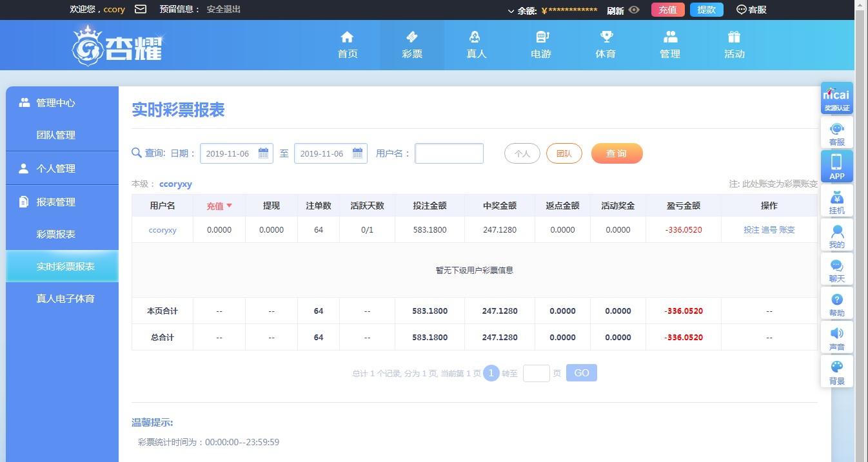The width and height of the screenshot is (868, 462).
Task: Open nicai 奖源认证 side widget
Action: pyautogui.click(x=837, y=98)
